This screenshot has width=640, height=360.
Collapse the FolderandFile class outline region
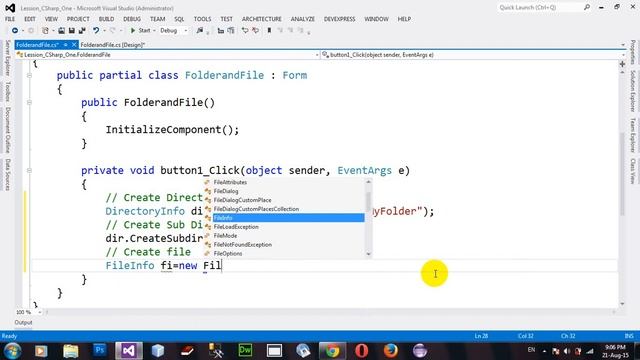pyautogui.click(x=29, y=76)
